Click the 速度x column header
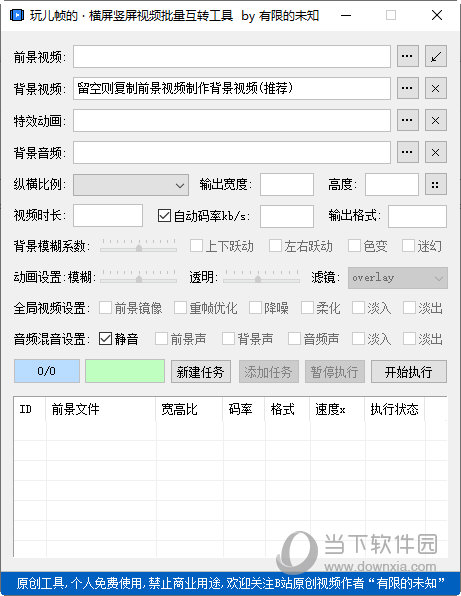 point(337,409)
